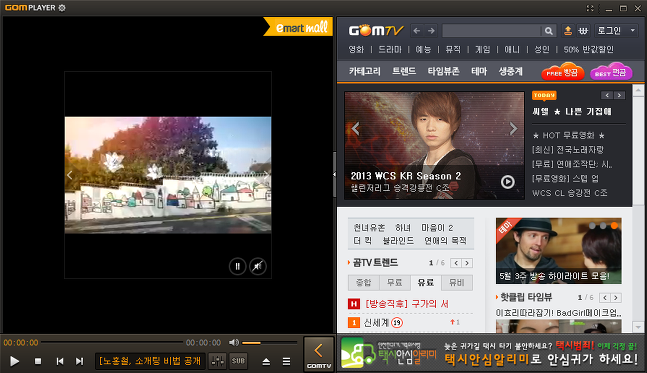
Task: Click the FREE 방곰 cloud button
Action: click(562, 72)
